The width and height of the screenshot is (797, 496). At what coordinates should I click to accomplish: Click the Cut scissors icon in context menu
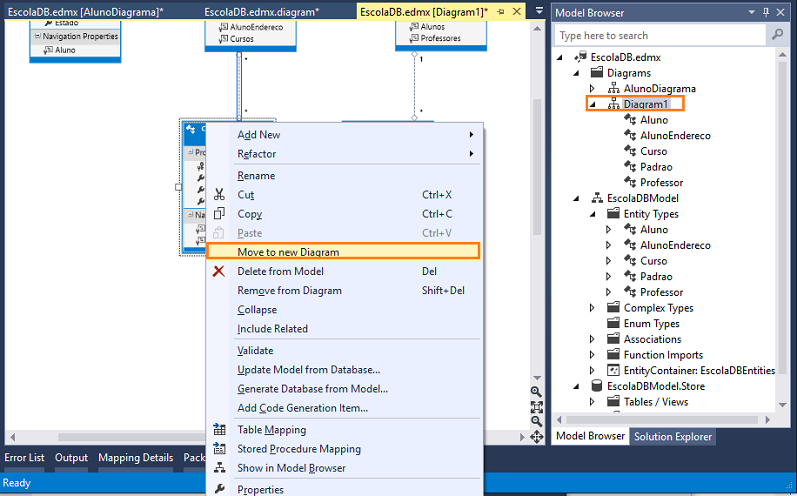(x=219, y=195)
